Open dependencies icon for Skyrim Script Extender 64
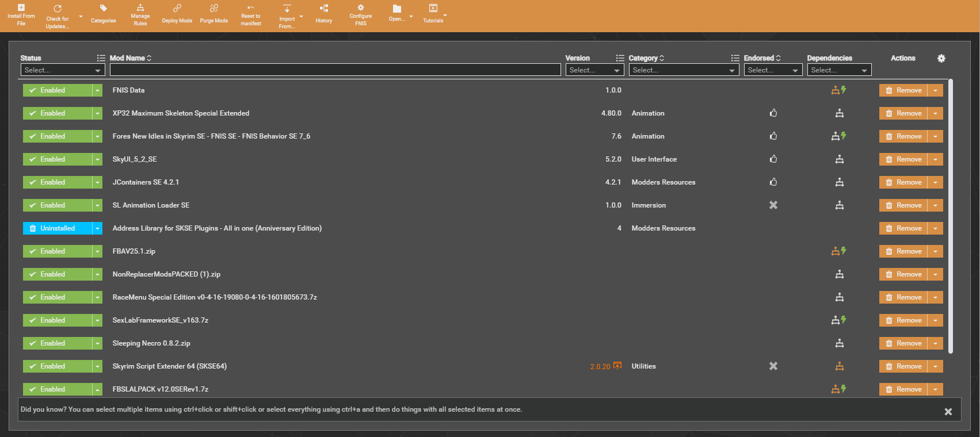The height and width of the screenshot is (437, 980). click(x=840, y=366)
